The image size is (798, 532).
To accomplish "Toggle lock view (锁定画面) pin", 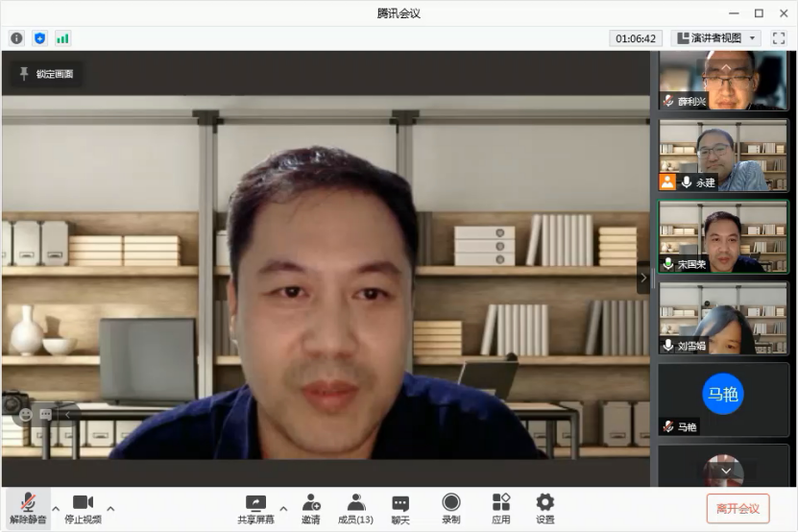I will coord(46,73).
